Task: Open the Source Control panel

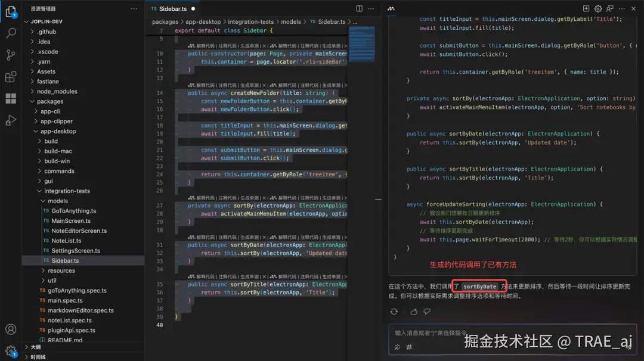Action: [x=10, y=56]
